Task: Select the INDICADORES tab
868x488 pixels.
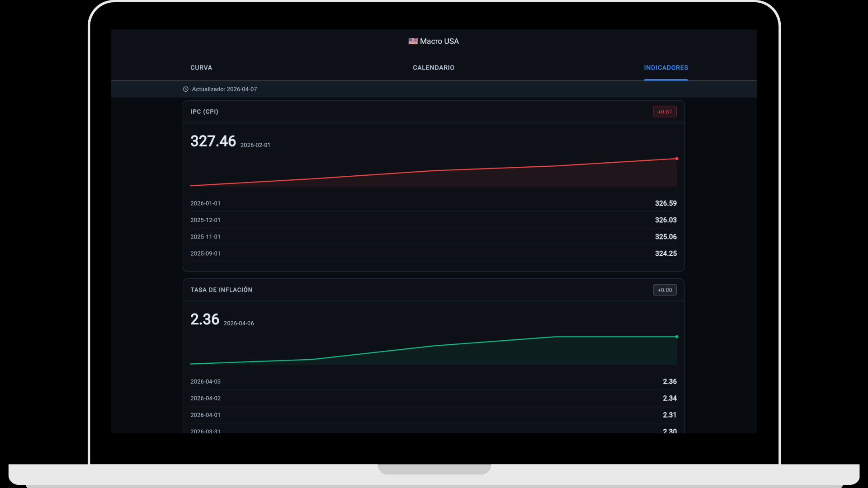Action: point(665,68)
